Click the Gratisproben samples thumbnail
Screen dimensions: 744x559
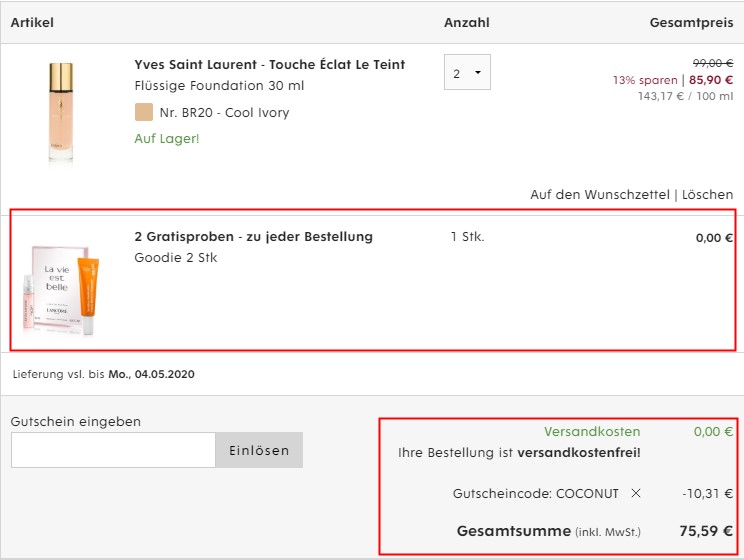pyautogui.click(x=61, y=290)
